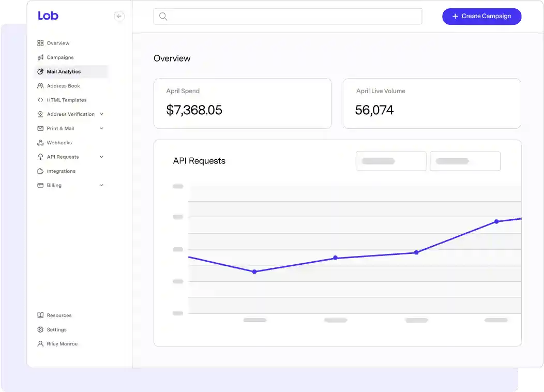
Task: Collapse the sidebar with the back arrow
Action: [x=119, y=16]
